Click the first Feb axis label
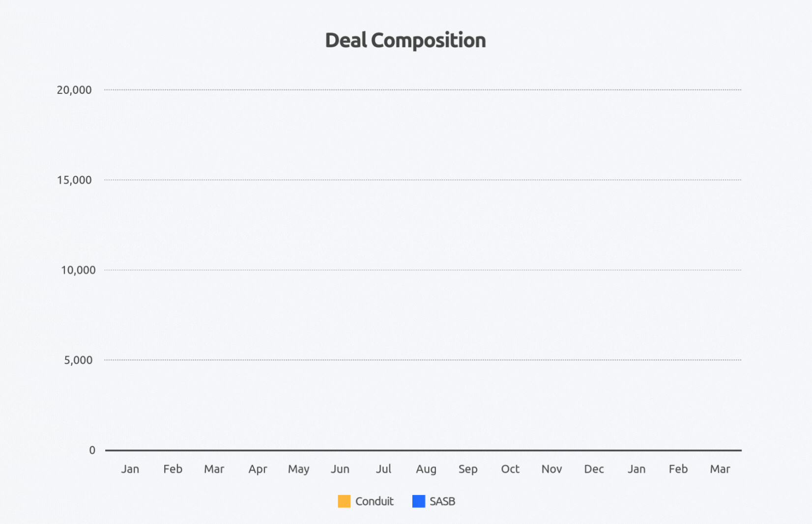The height and width of the screenshot is (524, 812). tap(173, 469)
